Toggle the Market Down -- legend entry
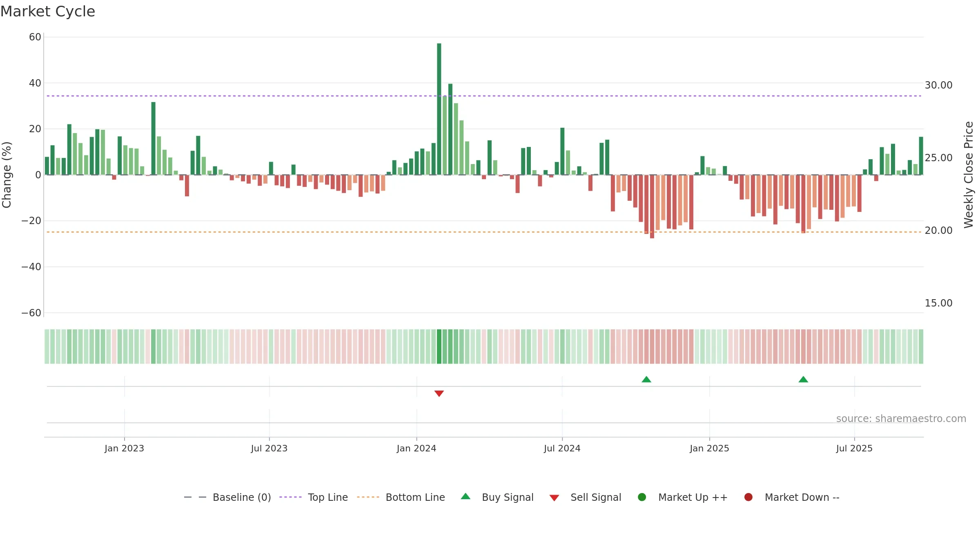The image size is (980, 551). 792,497
